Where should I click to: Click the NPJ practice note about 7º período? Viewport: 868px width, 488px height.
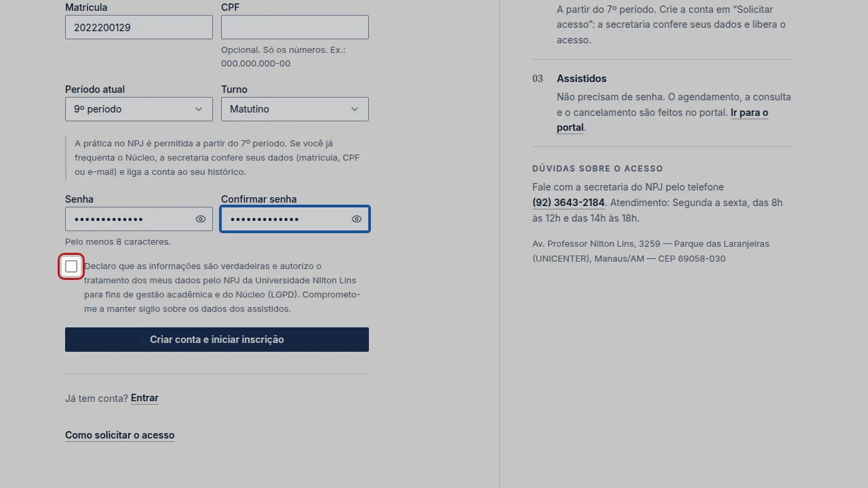(x=217, y=157)
